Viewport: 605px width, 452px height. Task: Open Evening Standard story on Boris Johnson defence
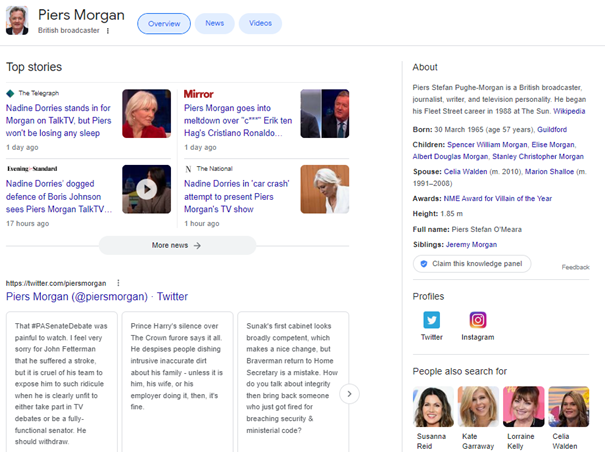click(59, 196)
